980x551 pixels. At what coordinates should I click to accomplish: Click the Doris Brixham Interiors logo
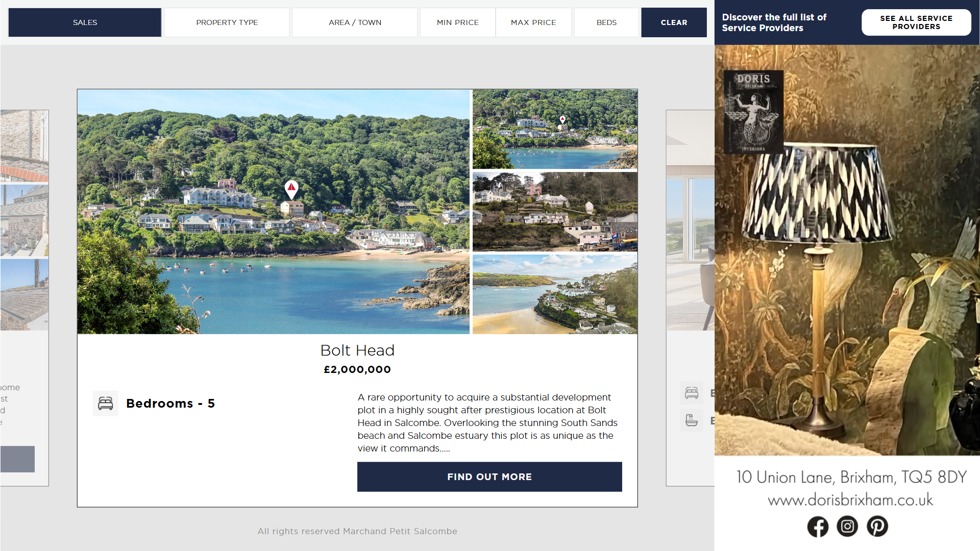[753, 112]
